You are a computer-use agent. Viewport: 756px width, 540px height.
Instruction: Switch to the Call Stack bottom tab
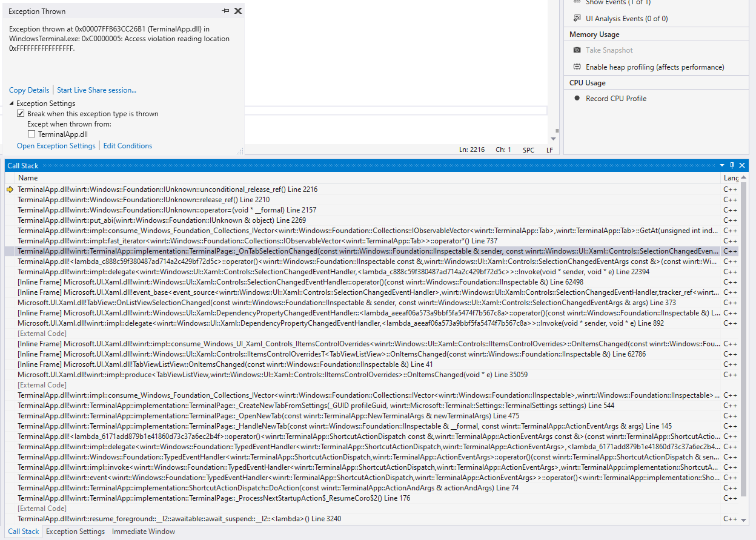24,532
